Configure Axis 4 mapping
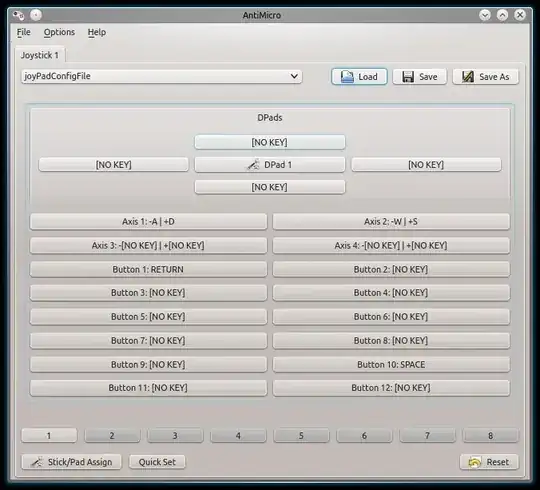 (391, 246)
